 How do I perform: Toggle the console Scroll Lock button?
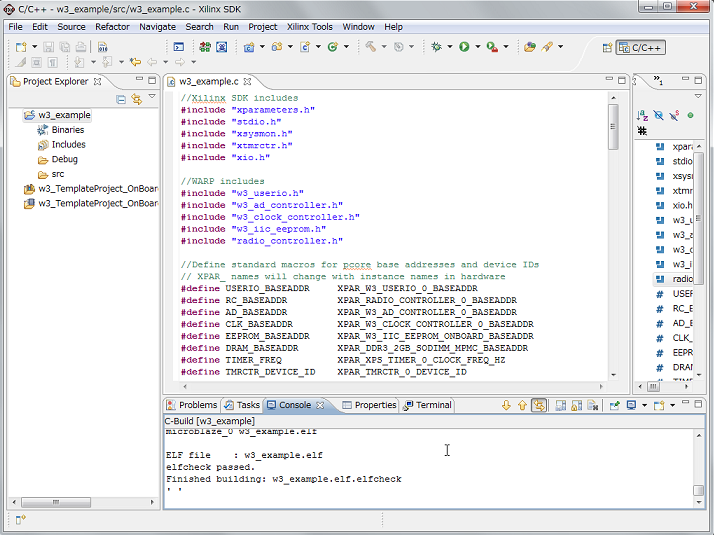[576, 405]
